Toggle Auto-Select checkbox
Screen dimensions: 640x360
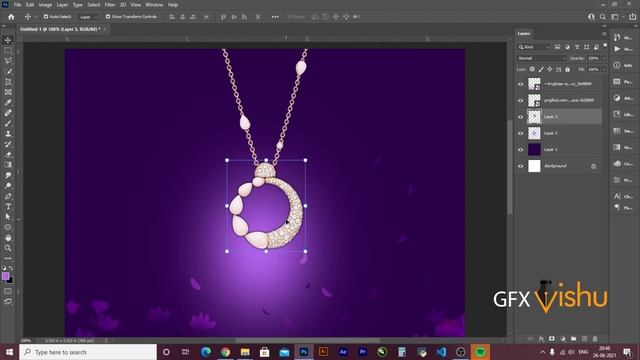(x=46, y=17)
